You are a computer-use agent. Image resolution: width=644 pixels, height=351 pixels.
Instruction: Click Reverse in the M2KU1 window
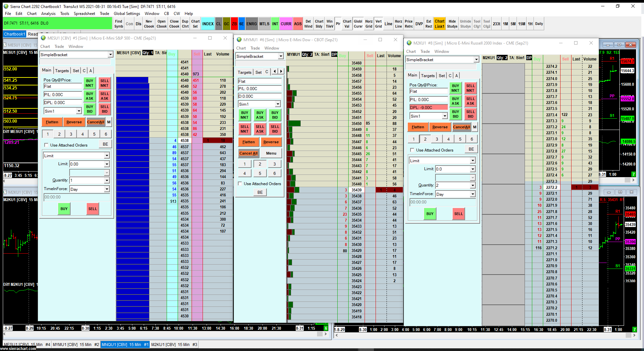pyautogui.click(x=440, y=127)
